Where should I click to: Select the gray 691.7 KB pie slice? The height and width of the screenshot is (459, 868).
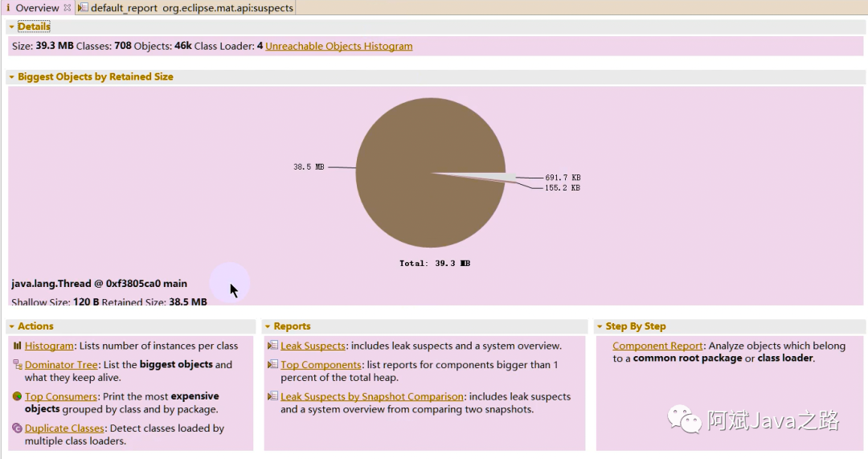493,177
